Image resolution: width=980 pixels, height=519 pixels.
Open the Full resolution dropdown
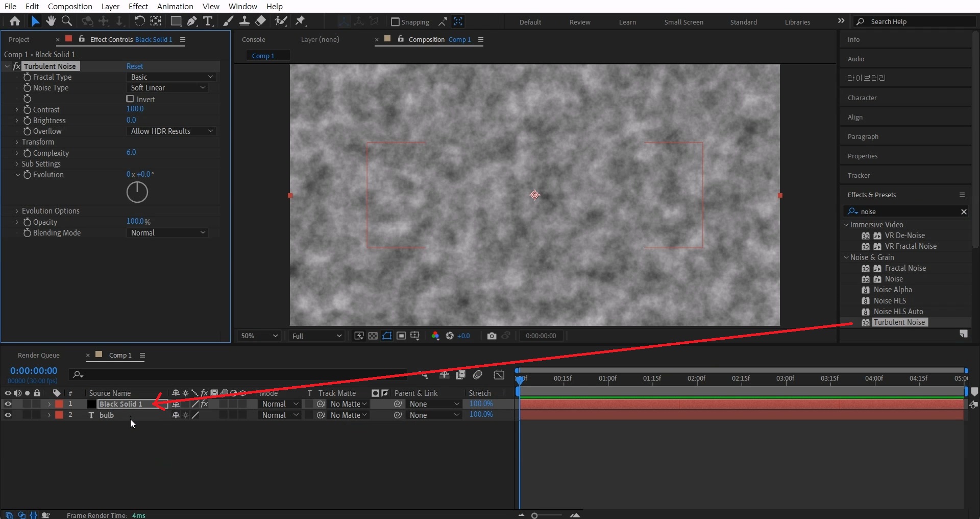[x=316, y=336]
